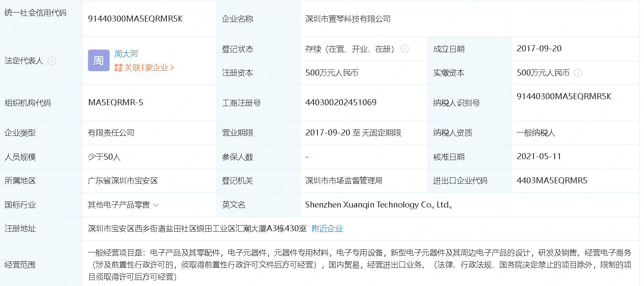The height and width of the screenshot is (286, 644).
Task: Click enterprise type 有限责任公司
Action: coord(111,133)
